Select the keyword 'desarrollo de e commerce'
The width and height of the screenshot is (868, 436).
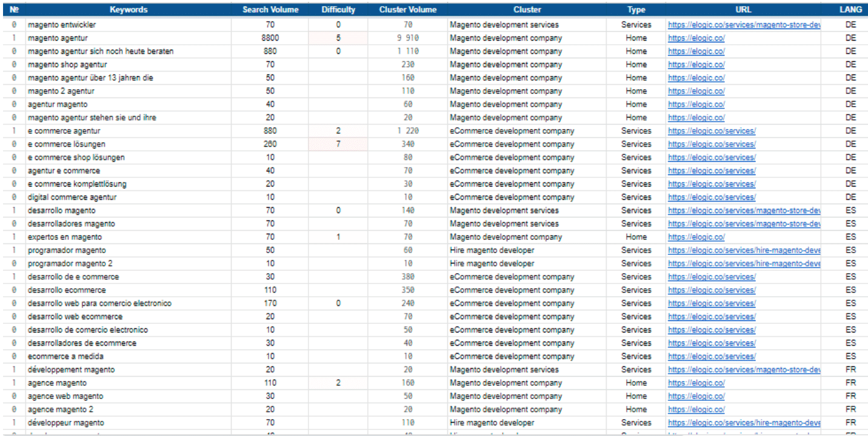(73, 277)
